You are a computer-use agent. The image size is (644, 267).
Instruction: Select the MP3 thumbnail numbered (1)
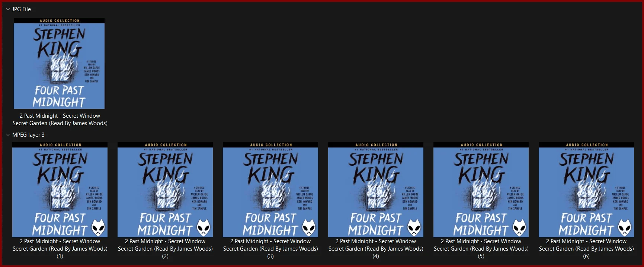point(60,190)
